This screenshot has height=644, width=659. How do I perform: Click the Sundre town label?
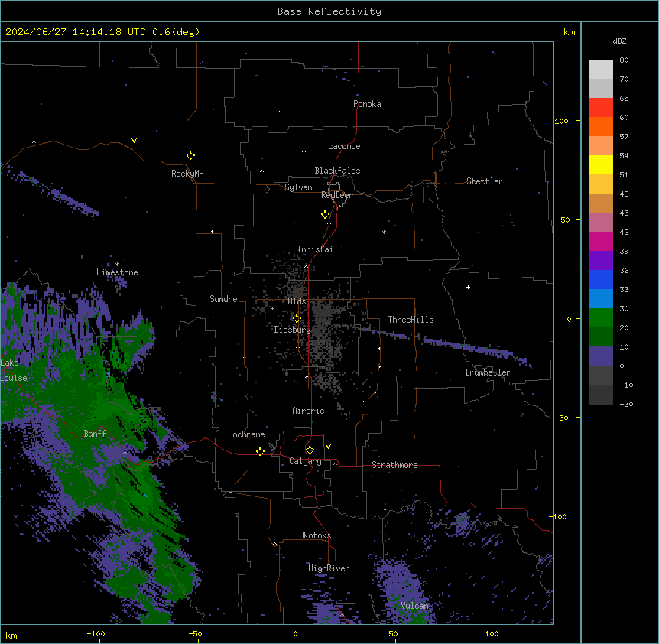(x=223, y=299)
